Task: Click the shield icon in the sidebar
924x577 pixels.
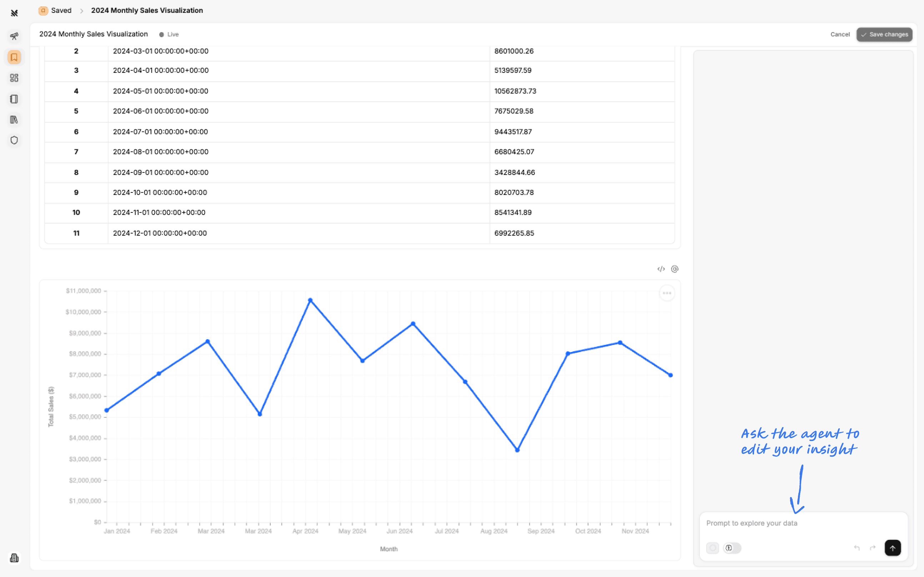Action: tap(14, 140)
